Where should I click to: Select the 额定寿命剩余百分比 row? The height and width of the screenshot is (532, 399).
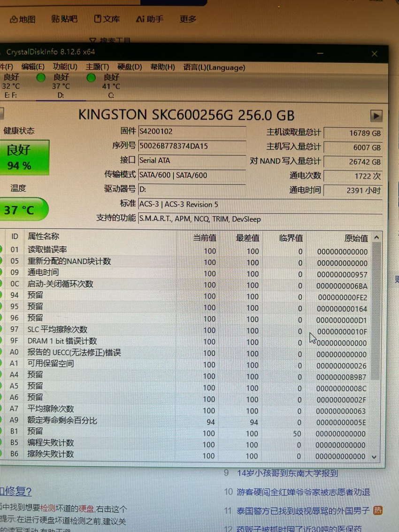[185, 421]
